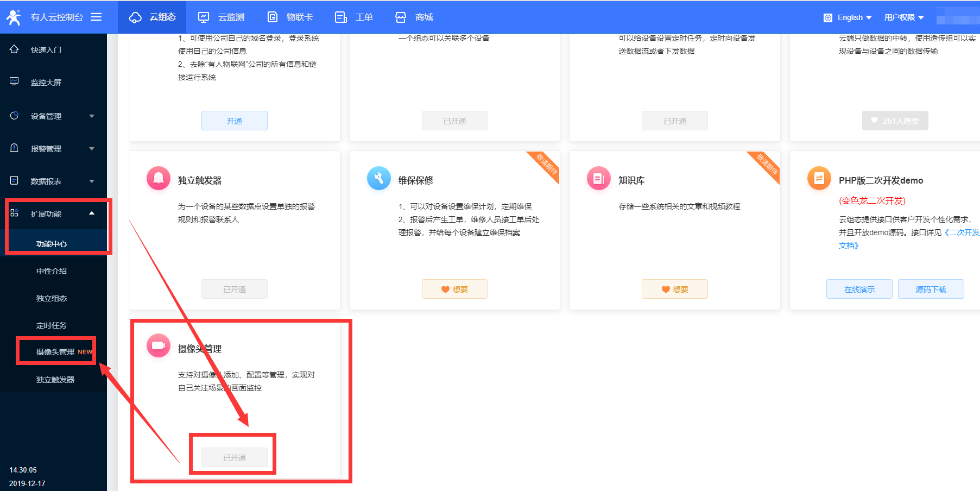Click the 知识库 pink document icon
Image resolution: width=980 pixels, height=491 pixels.
(599, 178)
